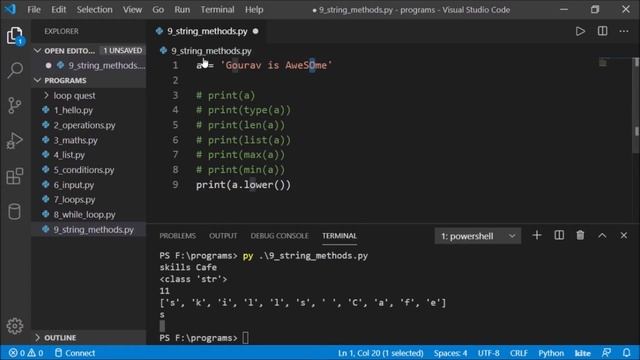Split the editor to the right
The image size is (640, 360).
[602, 31]
